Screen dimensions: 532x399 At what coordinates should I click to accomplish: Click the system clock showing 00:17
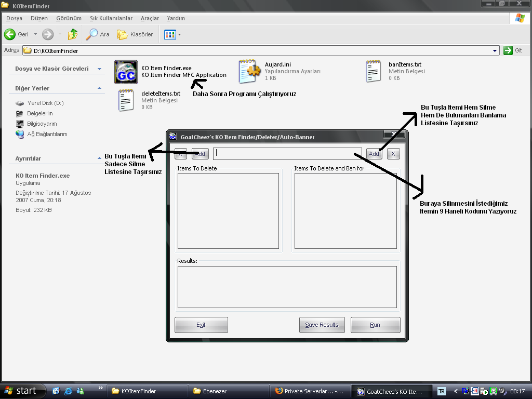[x=517, y=391]
